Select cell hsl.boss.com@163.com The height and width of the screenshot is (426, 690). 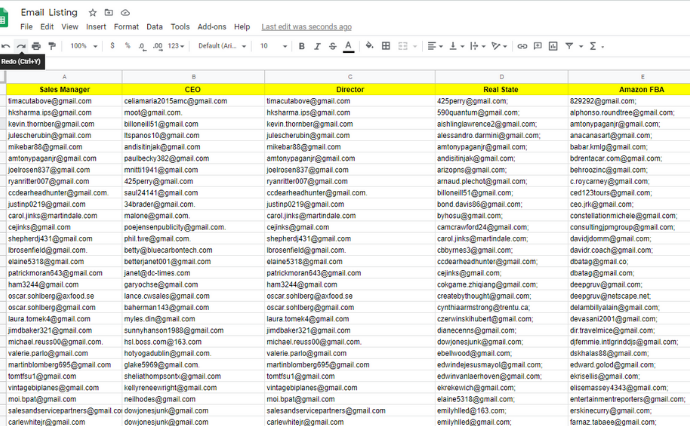tap(193, 342)
